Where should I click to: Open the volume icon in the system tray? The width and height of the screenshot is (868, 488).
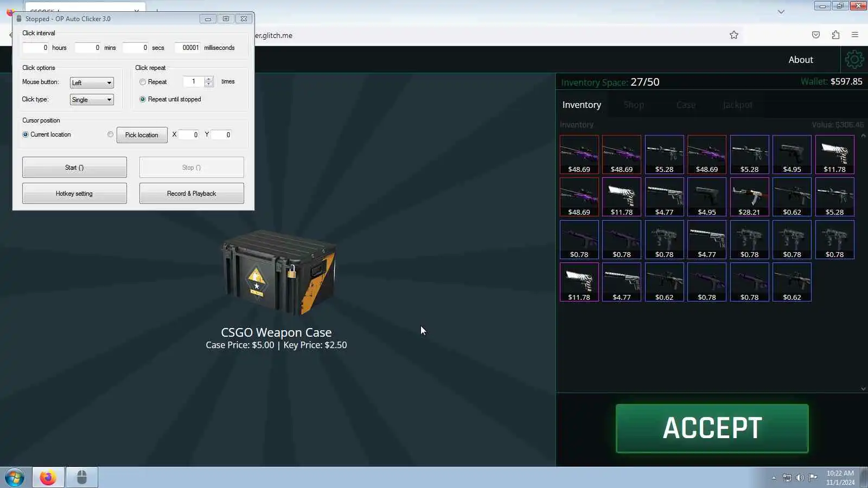click(800, 478)
